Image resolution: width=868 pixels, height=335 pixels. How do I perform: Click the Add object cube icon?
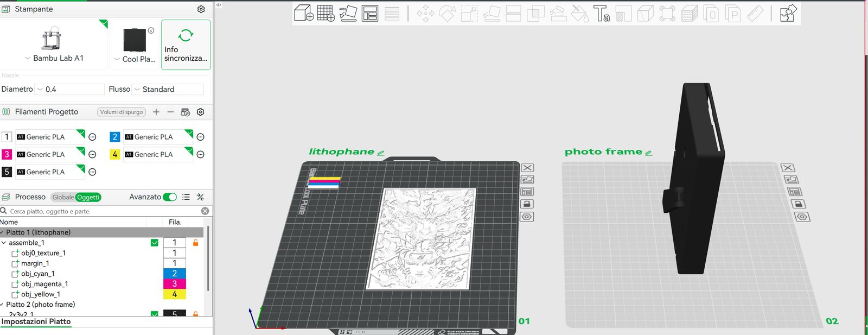click(304, 13)
